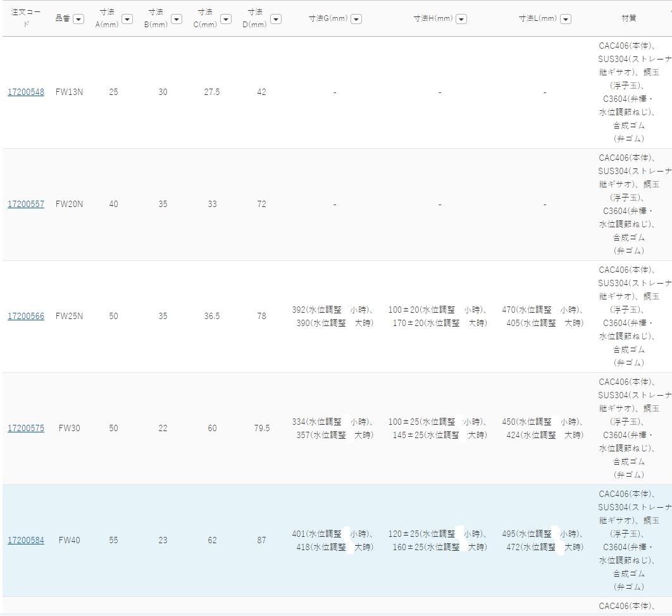Viewport: 672px width, 616px height.
Task: Open the 寸法D(mm) filter dropdown
Action: point(275,19)
